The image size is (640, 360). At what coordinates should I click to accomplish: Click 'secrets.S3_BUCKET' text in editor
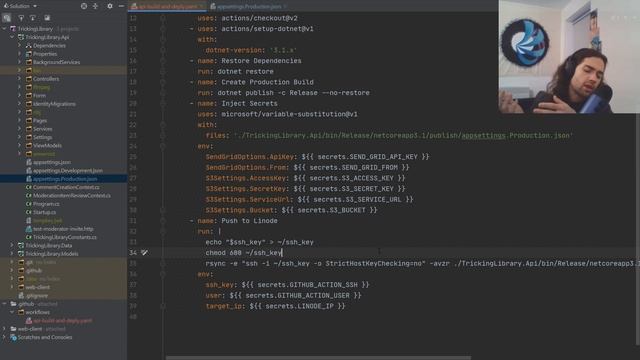[331, 210]
